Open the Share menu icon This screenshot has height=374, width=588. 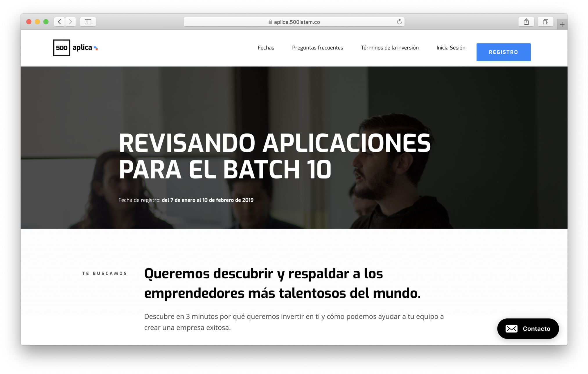click(526, 22)
